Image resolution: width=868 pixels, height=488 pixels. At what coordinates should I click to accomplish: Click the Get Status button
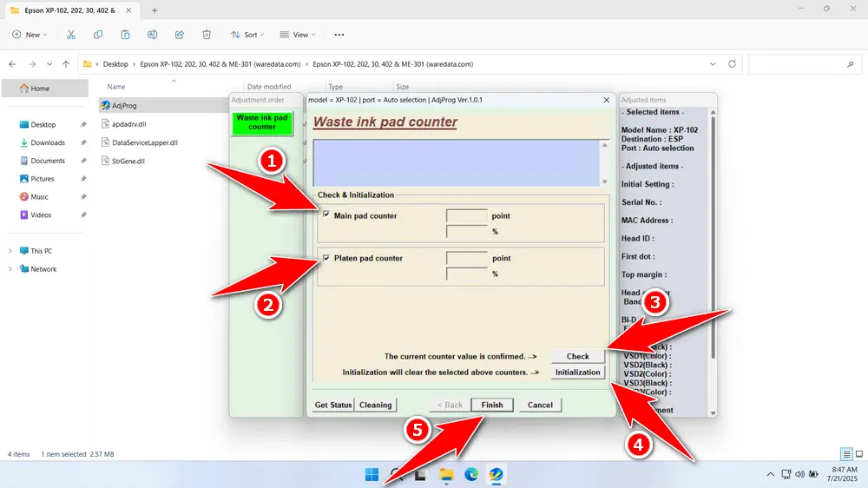click(x=332, y=405)
